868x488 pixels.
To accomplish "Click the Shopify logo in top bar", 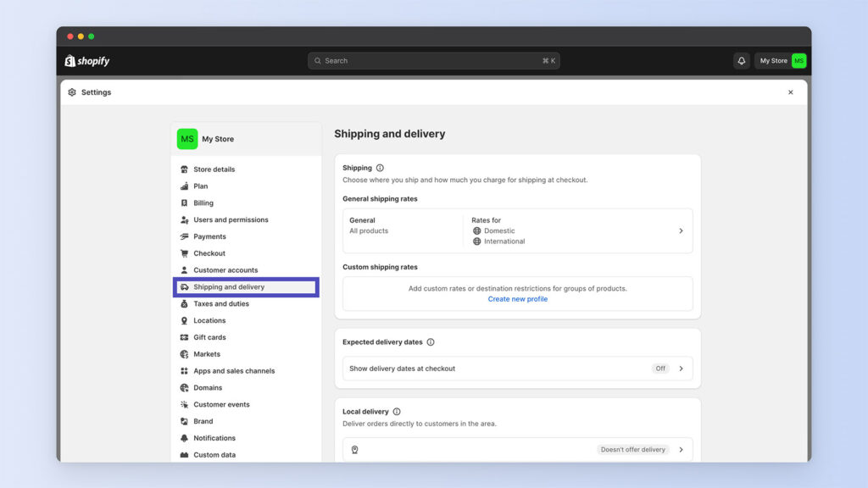I will (87, 61).
